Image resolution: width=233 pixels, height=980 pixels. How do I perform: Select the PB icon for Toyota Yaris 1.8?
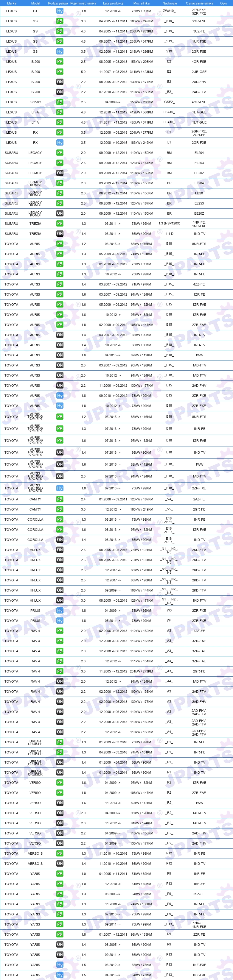point(60,934)
